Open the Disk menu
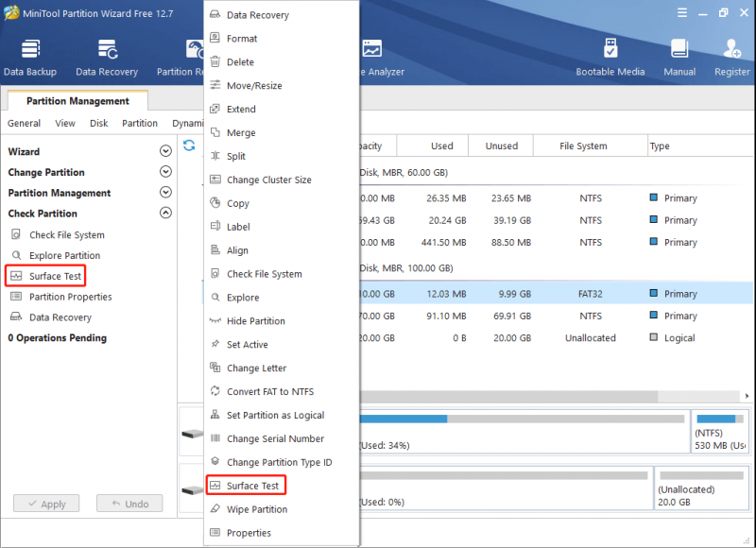This screenshot has width=756, height=548. point(99,123)
